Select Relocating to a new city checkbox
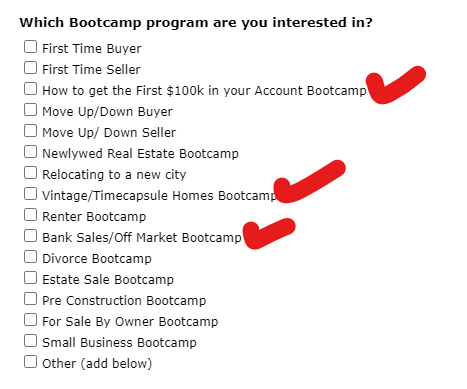The image size is (467, 389). [x=30, y=173]
